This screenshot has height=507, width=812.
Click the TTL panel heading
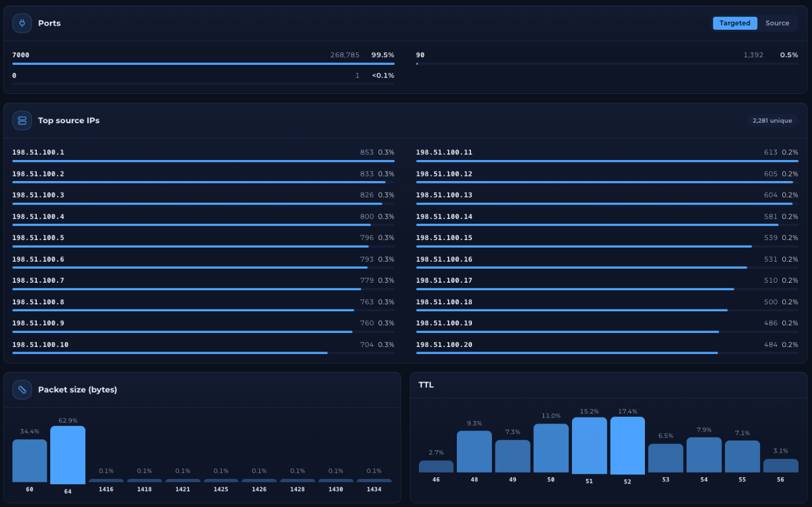426,385
